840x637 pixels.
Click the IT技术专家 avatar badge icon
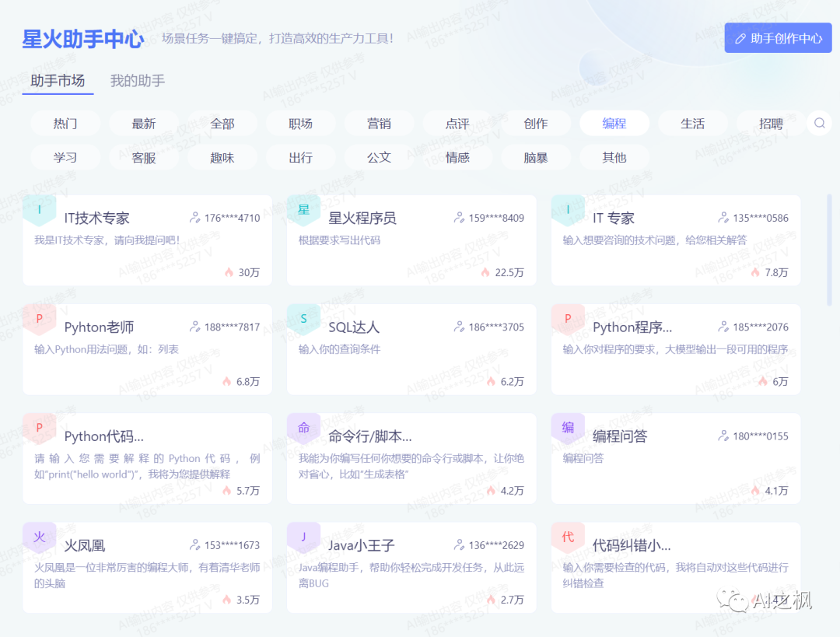39,210
